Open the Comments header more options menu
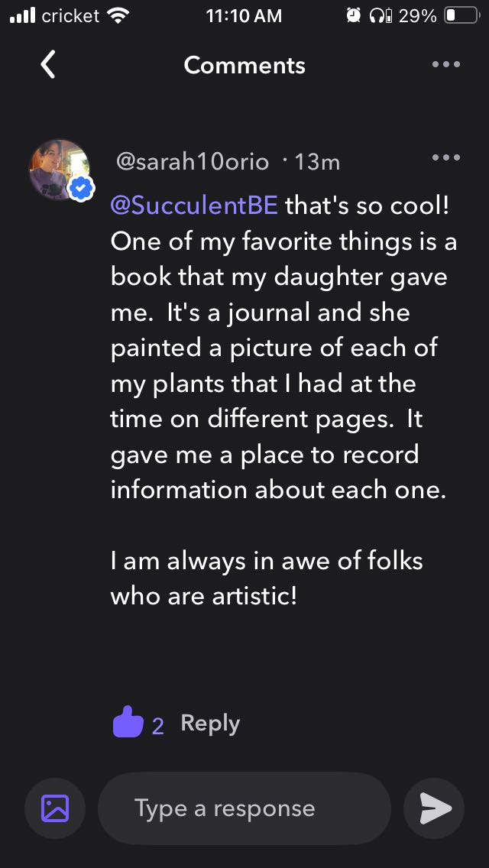 coord(445,65)
